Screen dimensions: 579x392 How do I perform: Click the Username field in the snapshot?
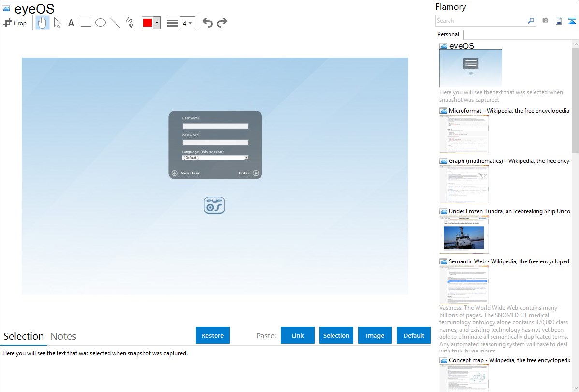point(215,126)
